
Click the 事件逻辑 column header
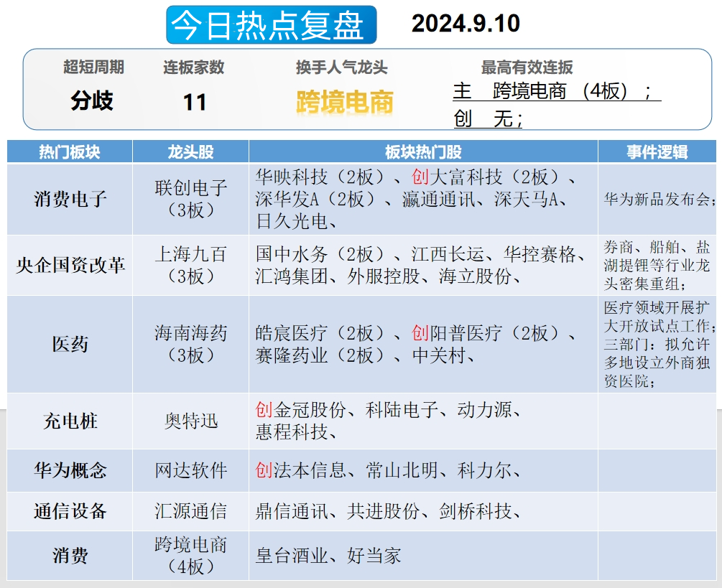tap(657, 151)
